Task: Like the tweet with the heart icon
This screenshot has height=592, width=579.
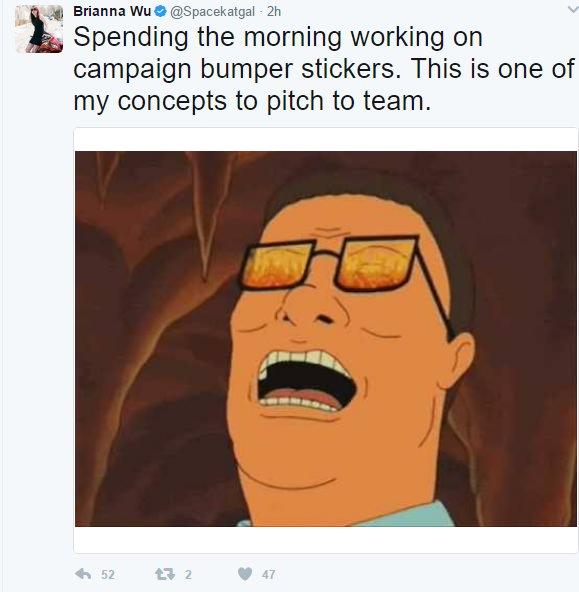Action: [245, 574]
